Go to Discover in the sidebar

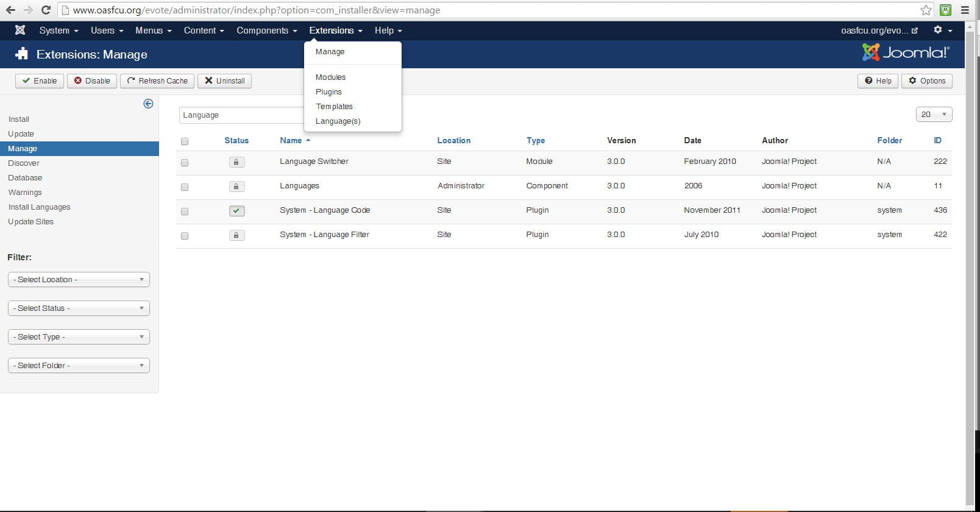[24, 163]
